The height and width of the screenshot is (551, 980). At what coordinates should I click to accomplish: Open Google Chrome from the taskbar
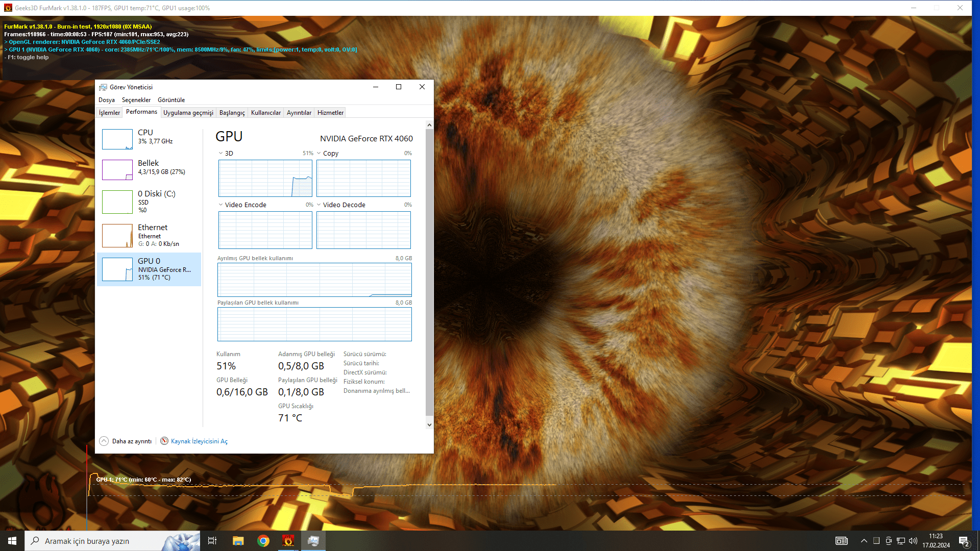(263, 541)
